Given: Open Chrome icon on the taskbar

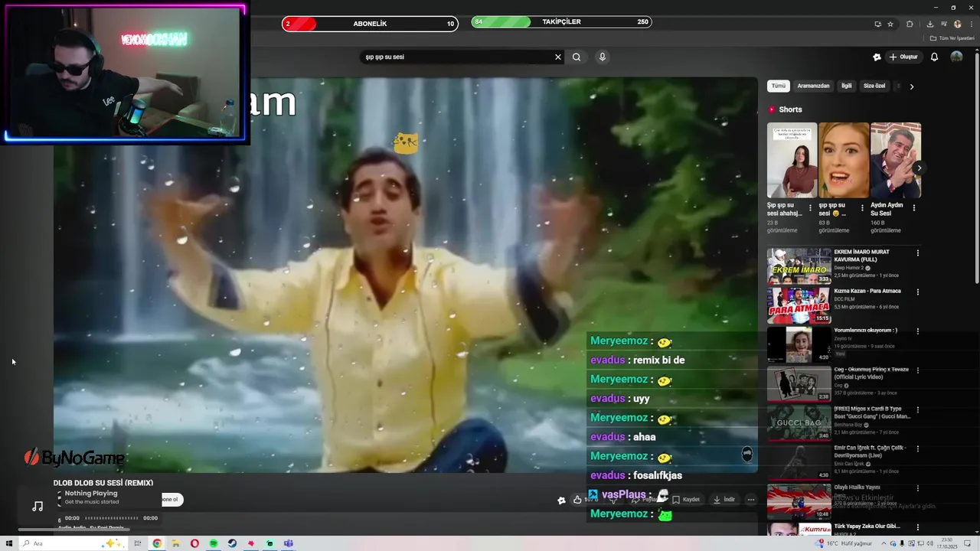Looking at the screenshot, I should click(157, 543).
